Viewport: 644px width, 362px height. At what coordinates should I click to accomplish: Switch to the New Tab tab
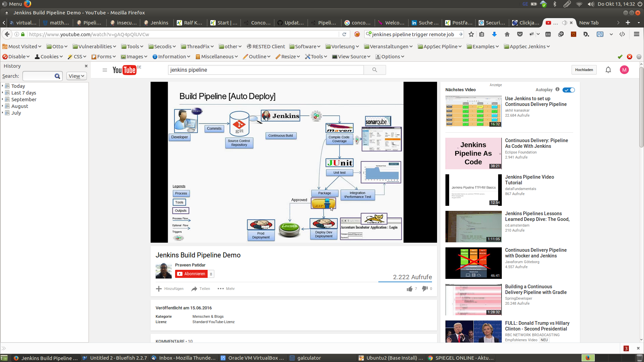pyautogui.click(x=589, y=23)
